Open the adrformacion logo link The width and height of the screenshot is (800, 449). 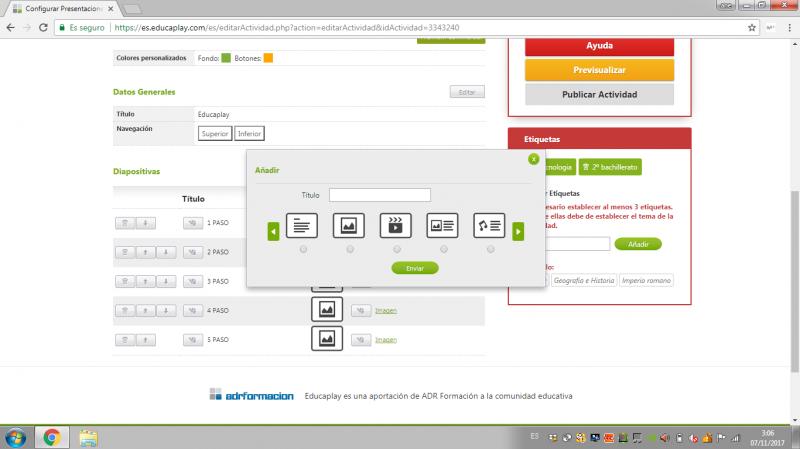pos(252,395)
